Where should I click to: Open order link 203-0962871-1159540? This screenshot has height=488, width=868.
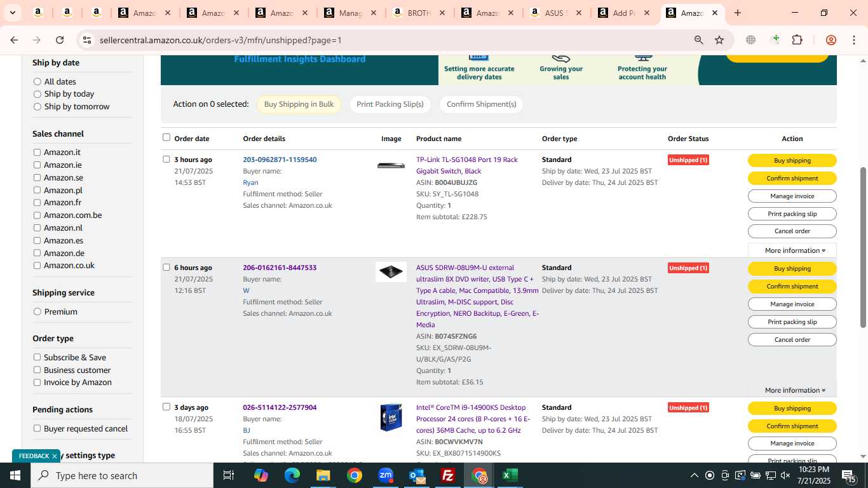coord(280,159)
